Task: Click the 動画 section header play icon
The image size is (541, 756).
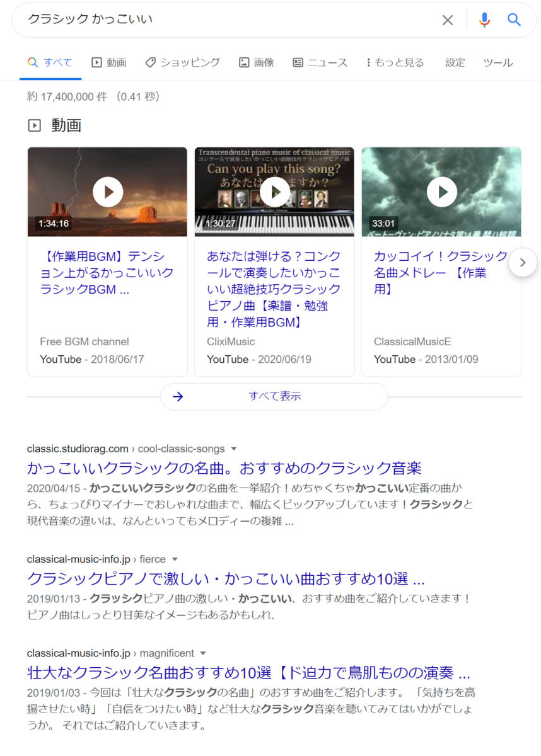Action: pos(36,125)
